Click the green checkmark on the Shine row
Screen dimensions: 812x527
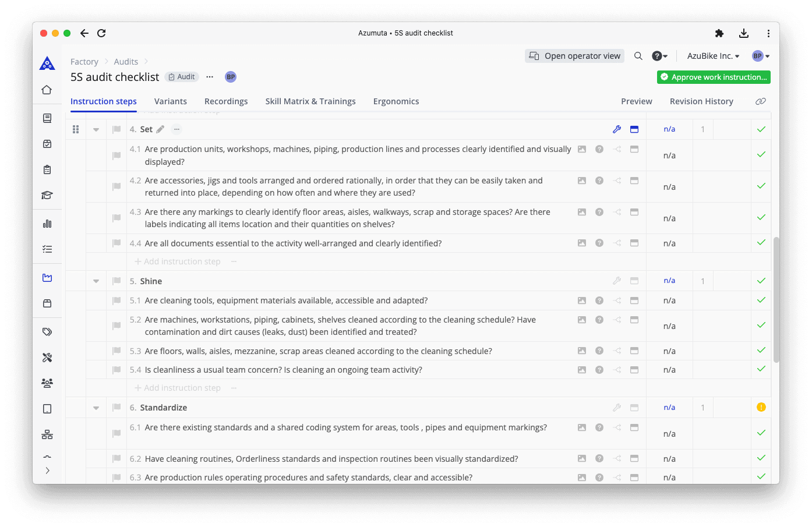pyautogui.click(x=761, y=280)
